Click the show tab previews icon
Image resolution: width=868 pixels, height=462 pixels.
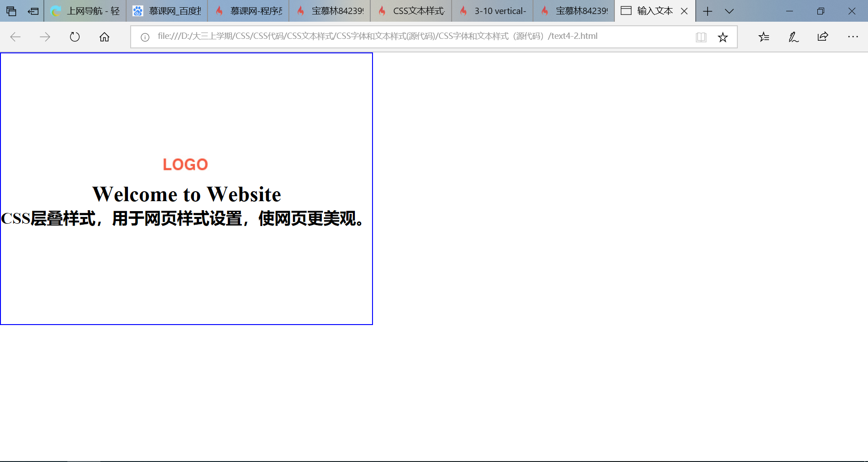click(x=12, y=11)
